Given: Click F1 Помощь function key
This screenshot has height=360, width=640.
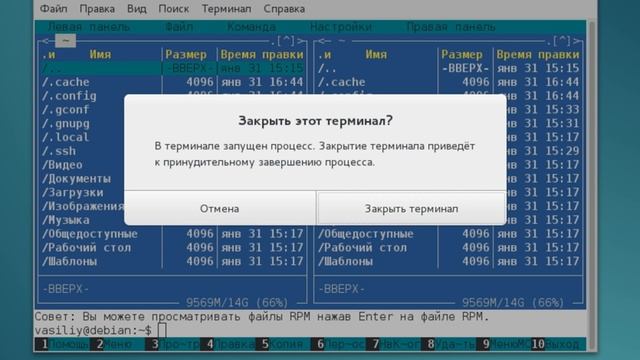Looking at the screenshot, I should tap(62, 344).
